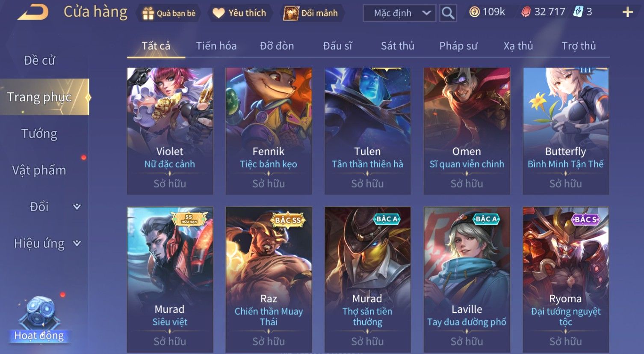644x354 pixels.
Task: Switch to the Sát thủ tab
Action: tap(397, 46)
